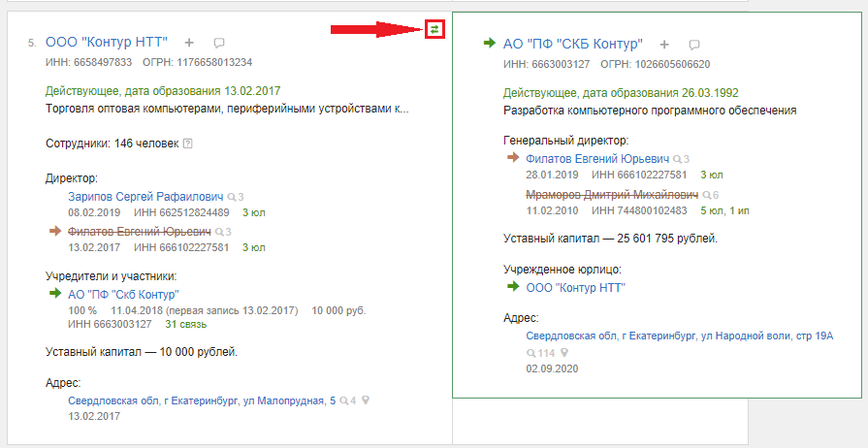868x448 pixels.
Task: Open comment bubble beside ООО "Контур НТТ"
Action: click(219, 43)
